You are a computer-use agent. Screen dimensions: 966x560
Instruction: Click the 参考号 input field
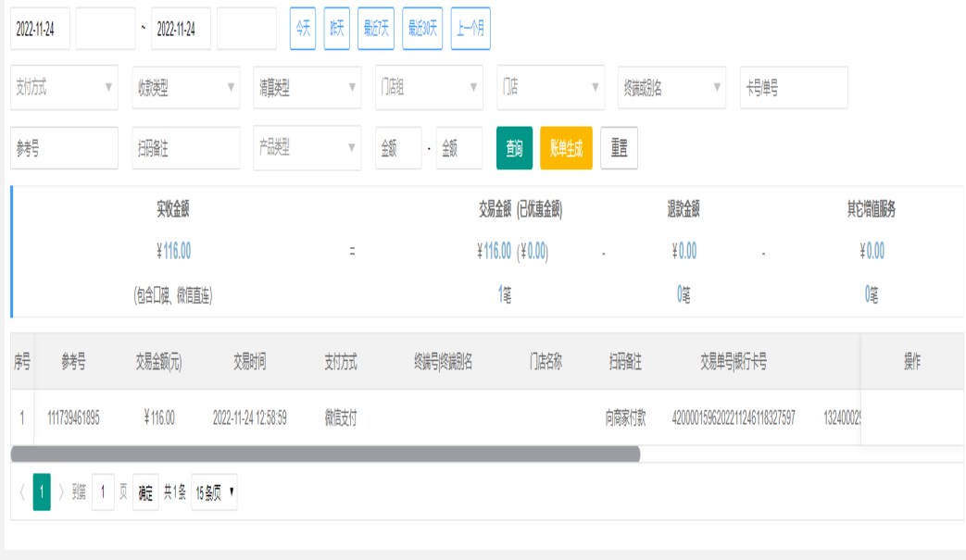point(64,148)
